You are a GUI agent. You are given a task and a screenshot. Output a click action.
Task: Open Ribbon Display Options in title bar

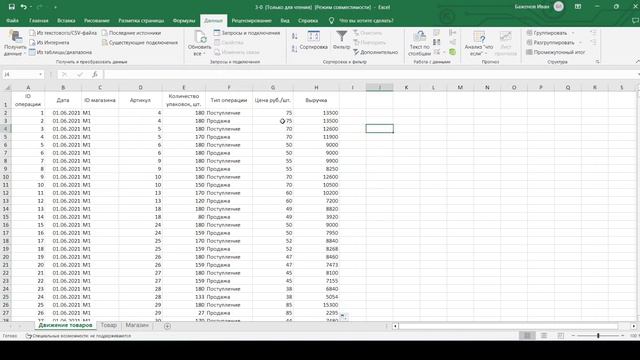(578, 7)
